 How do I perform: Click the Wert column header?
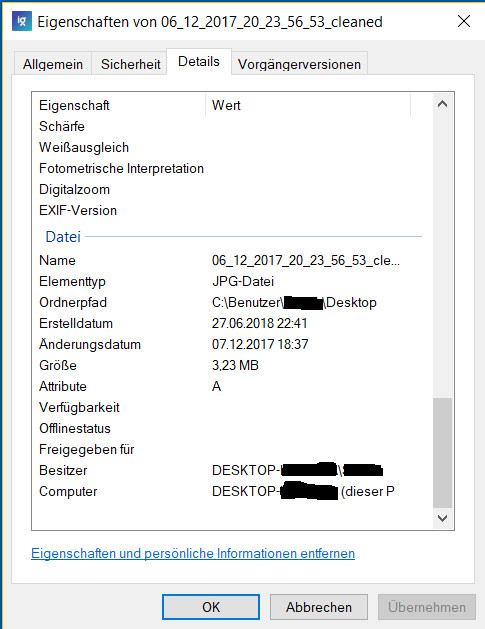pyautogui.click(x=308, y=105)
